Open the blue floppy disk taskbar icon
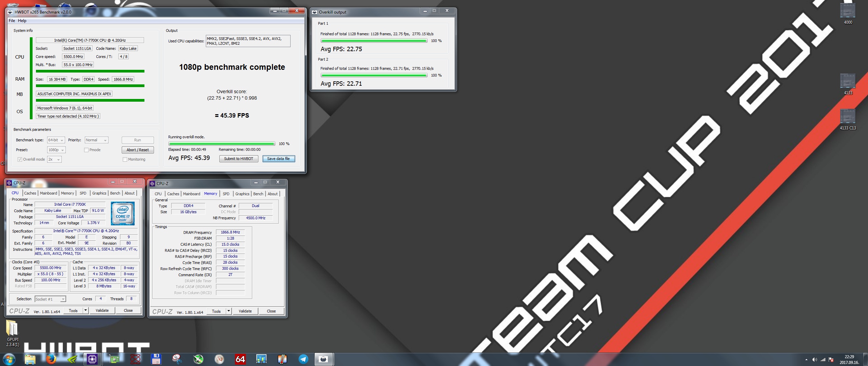 point(156,359)
